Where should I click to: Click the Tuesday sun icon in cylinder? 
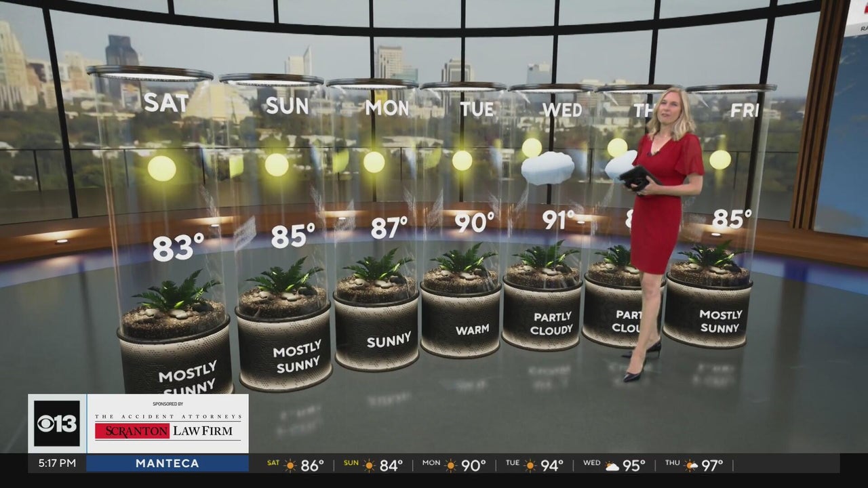[462, 161]
